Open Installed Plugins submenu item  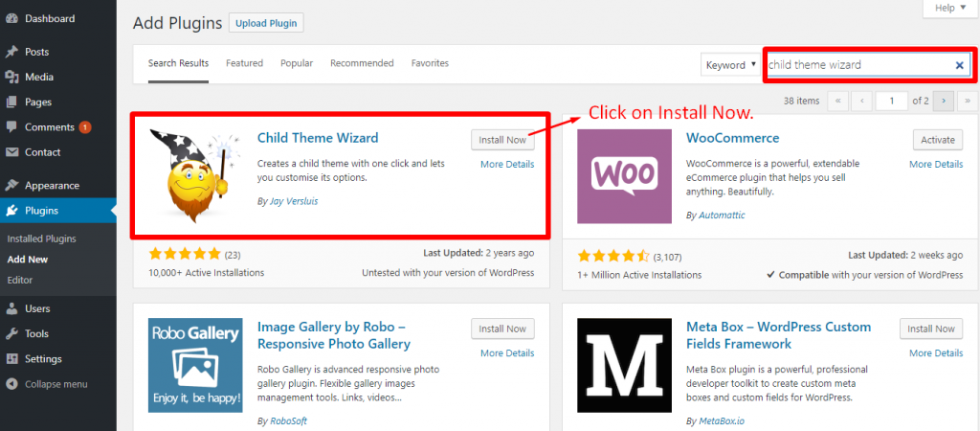point(42,238)
